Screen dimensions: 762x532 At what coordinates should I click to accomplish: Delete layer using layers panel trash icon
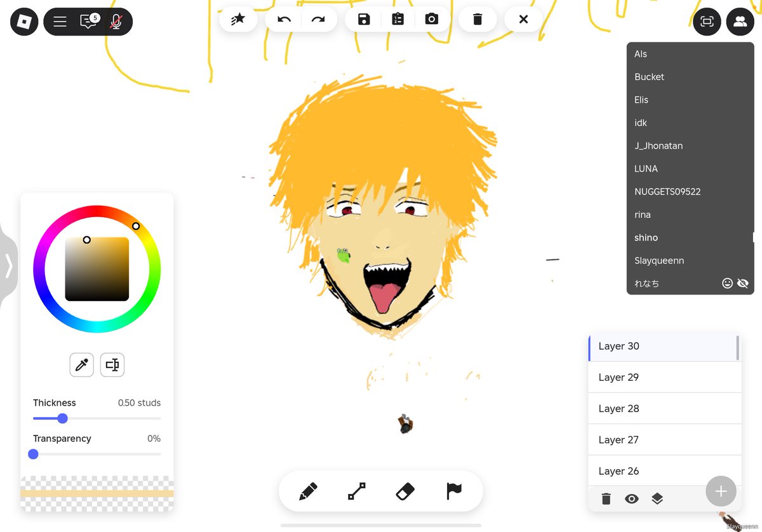[606, 499]
